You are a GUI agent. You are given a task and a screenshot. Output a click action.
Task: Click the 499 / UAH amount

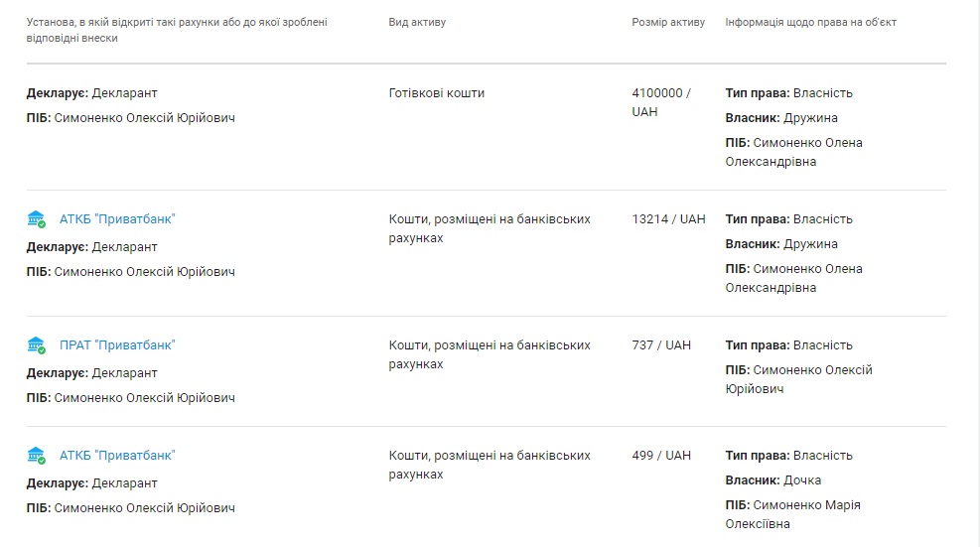coord(661,456)
